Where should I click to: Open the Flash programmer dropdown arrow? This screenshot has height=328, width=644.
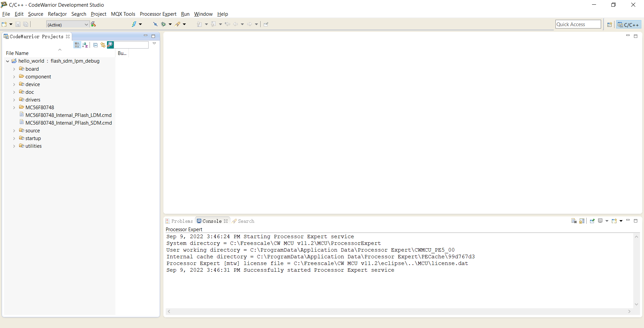141,24
